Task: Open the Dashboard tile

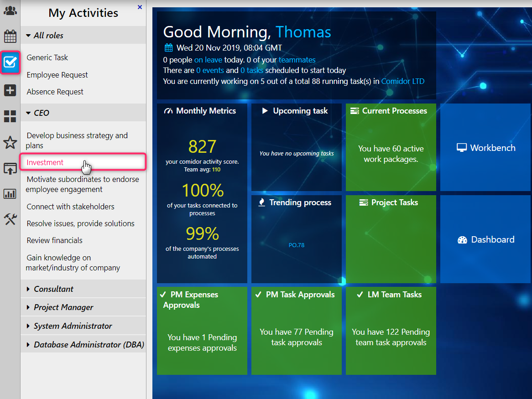Action: pos(485,239)
